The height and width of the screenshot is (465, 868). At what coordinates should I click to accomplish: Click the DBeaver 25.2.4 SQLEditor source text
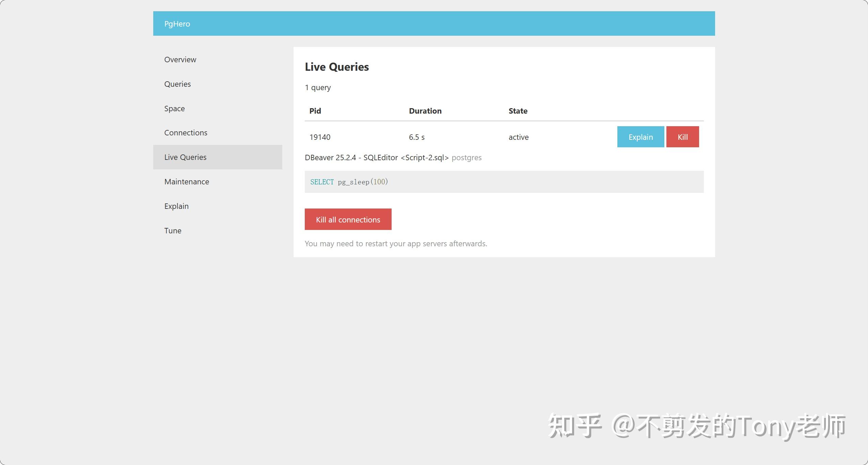(x=377, y=157)
